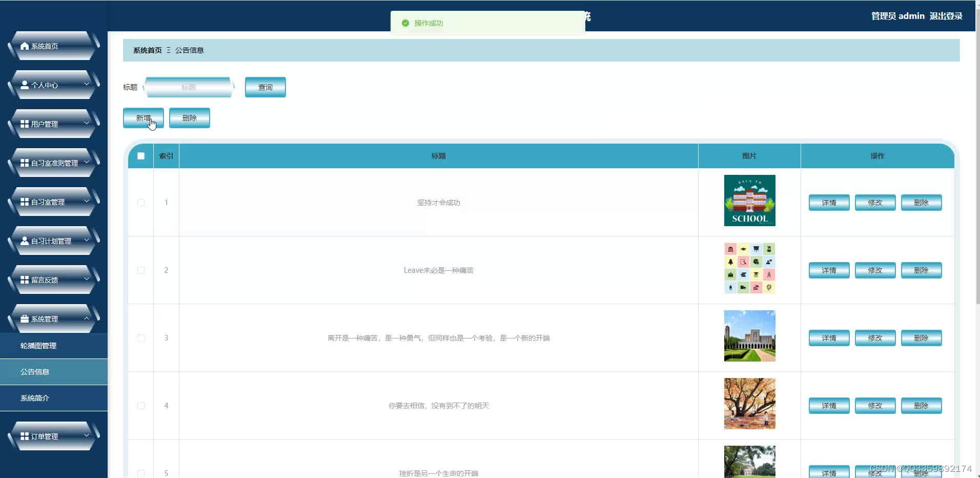This screenshot has height=478, width=980.
Task: Expand the 自习室管理 menu chevron
Action: point(87,201)
